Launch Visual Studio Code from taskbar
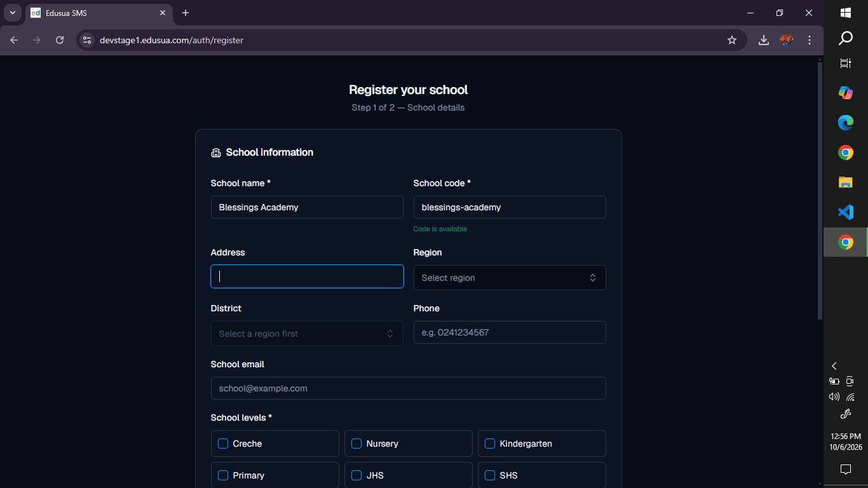Image resolution: width=868 pixels, height=488 pixels. point(846,212)
